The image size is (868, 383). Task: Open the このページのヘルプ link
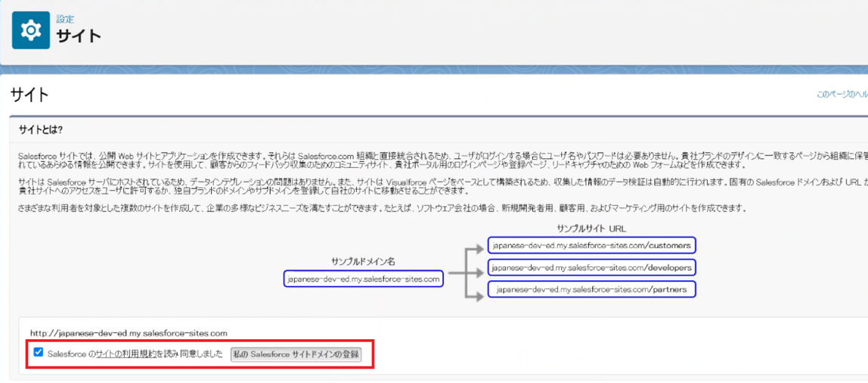coord(842,95)
